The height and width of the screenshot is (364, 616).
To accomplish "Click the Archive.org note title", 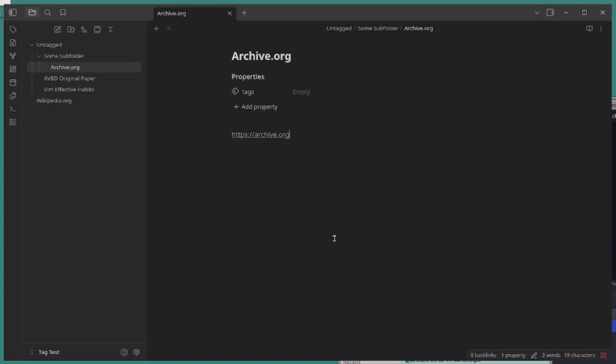I will 261,56.
